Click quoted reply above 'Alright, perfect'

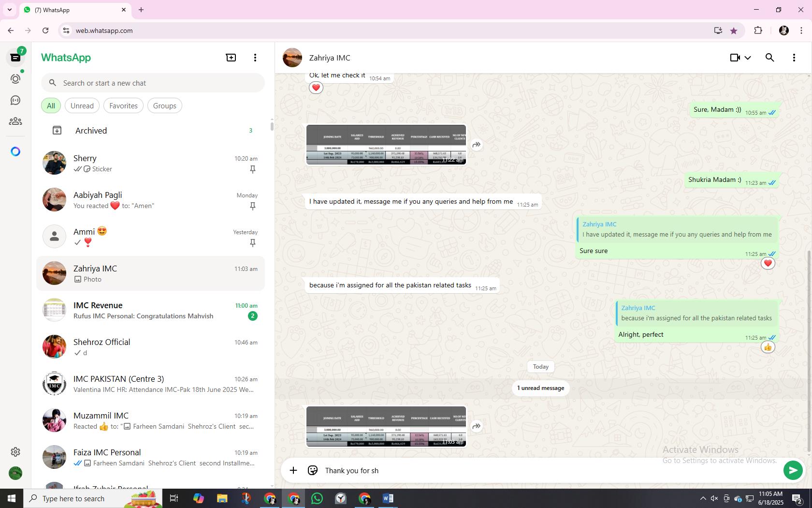tap(696, 313)
